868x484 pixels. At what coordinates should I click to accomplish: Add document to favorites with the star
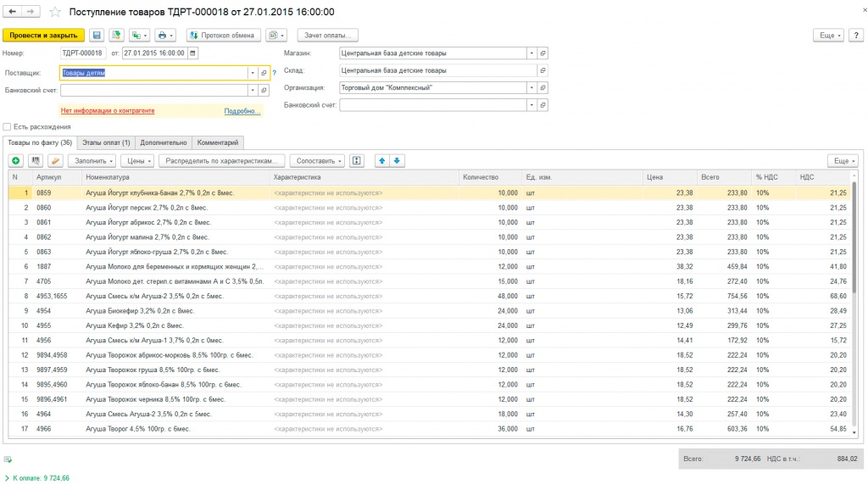pos(55,12)
